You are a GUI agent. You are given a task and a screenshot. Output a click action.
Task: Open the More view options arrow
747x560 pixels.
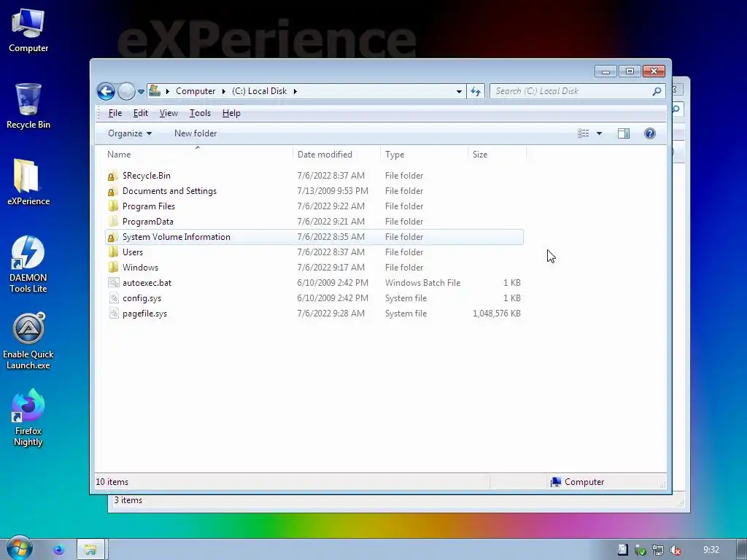tap(600, 133)
